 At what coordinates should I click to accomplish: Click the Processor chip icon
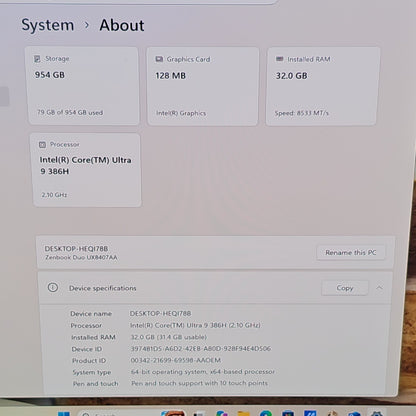[x=42, y=145]
